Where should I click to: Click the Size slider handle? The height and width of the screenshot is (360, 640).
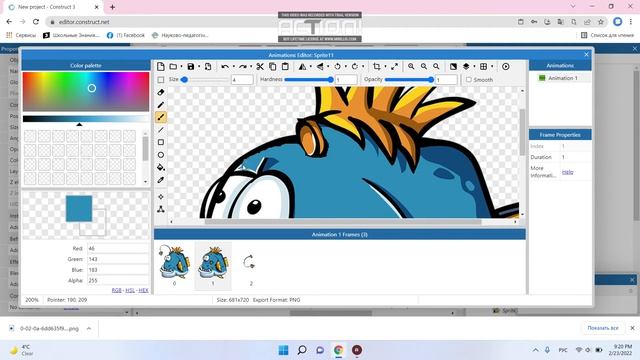tap(184, 80)
